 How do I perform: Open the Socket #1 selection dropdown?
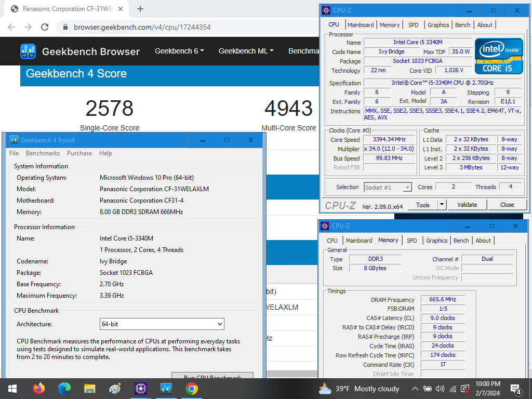[x=388, y=187]
